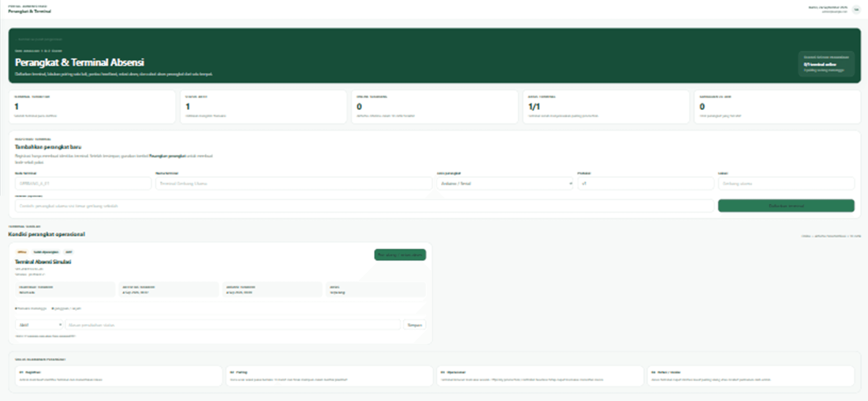The width and height of the screenshot is (868, 401).
Task: Click the Lokasi input field
Action: pyautogui.click(x=786, y=184)
